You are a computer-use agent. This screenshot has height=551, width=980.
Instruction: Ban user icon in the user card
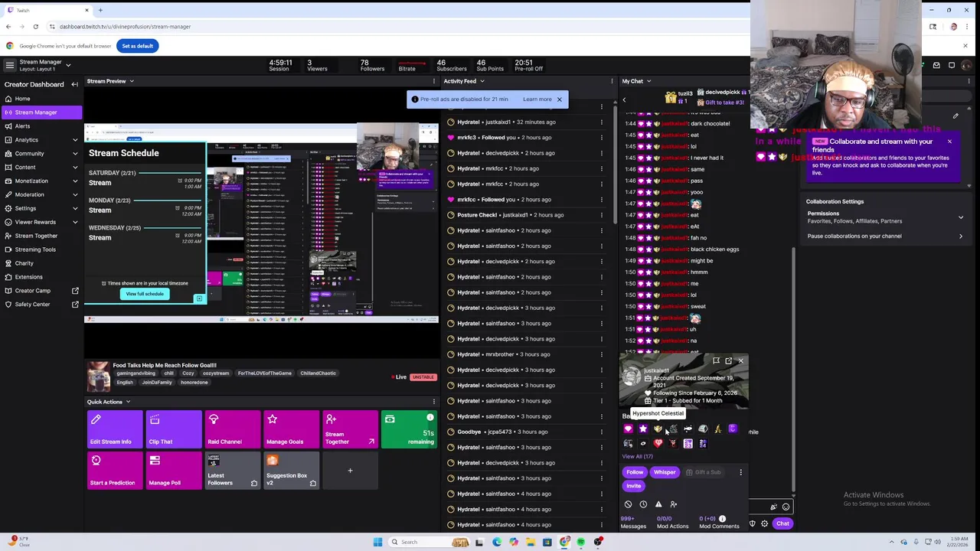(628, 504)
